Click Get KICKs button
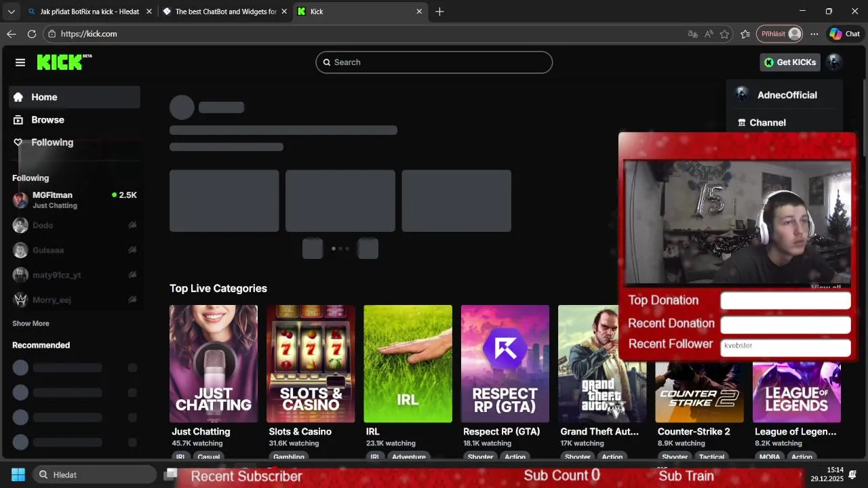The height and width of the screenshot is (488, 868). coord(790,62)
